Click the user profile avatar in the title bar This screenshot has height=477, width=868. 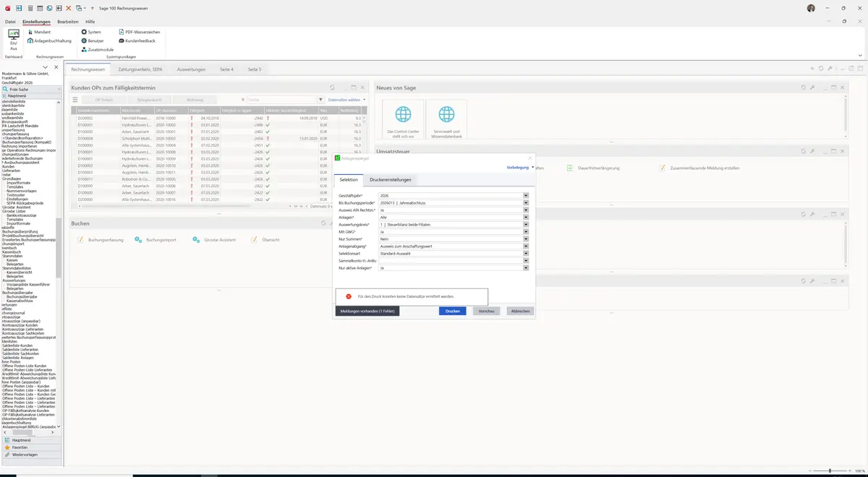click(x=811, y=8)
